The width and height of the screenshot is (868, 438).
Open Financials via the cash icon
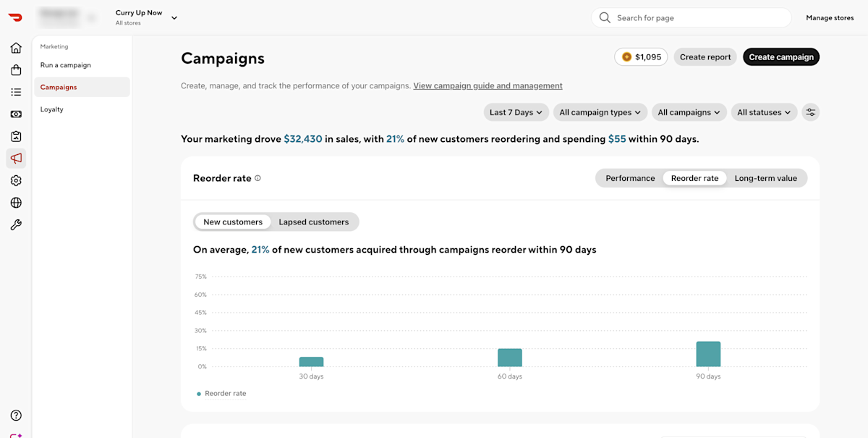pyautogui.click(x=16, y=114)
